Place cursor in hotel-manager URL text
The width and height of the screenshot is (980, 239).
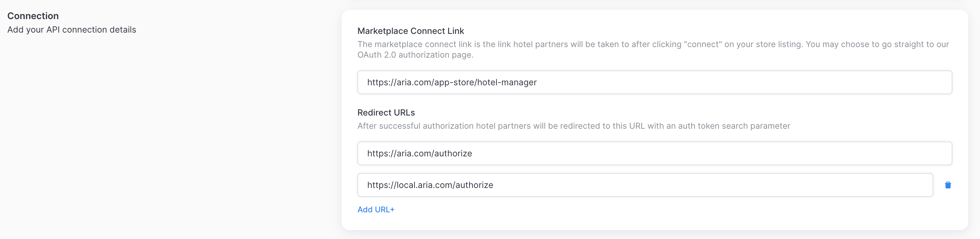click(x=506, y=82)
